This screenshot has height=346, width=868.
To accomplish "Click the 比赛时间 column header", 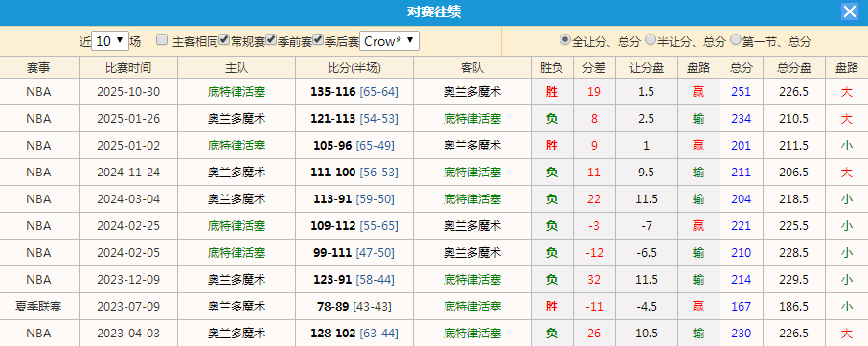I will pos(128,67).
